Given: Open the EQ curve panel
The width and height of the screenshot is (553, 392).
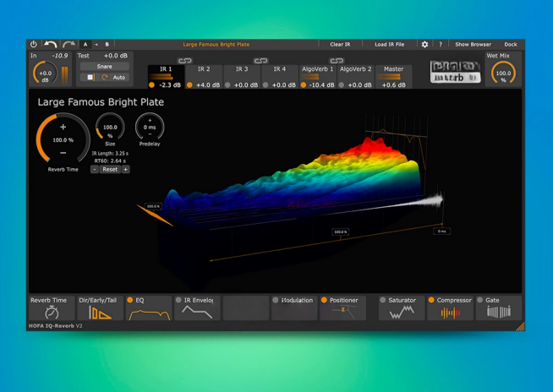Looking at the screenshot, I should pyautogui.click(x=150, y=314).
